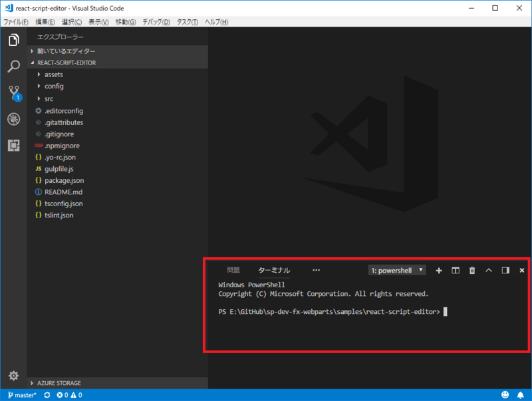This screenshot has width=532, height=401.
Task: Open Source Control view showing 1 pending change
Action: click(13, 93)
